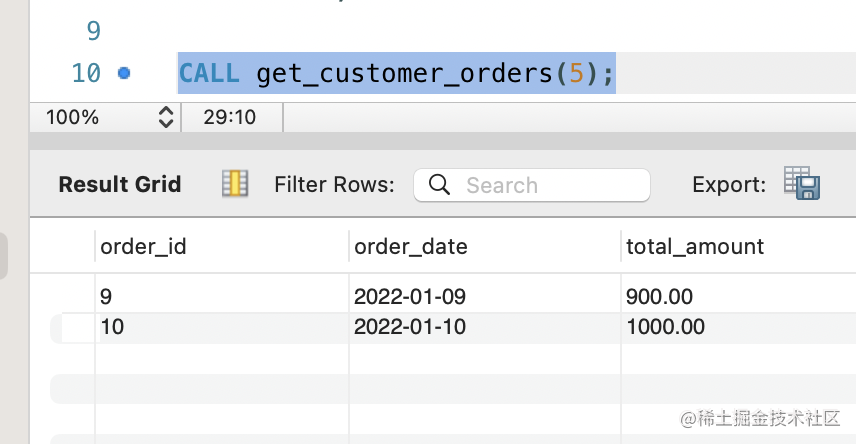Select the 1000.00 total amount cell

click(665, 327)
